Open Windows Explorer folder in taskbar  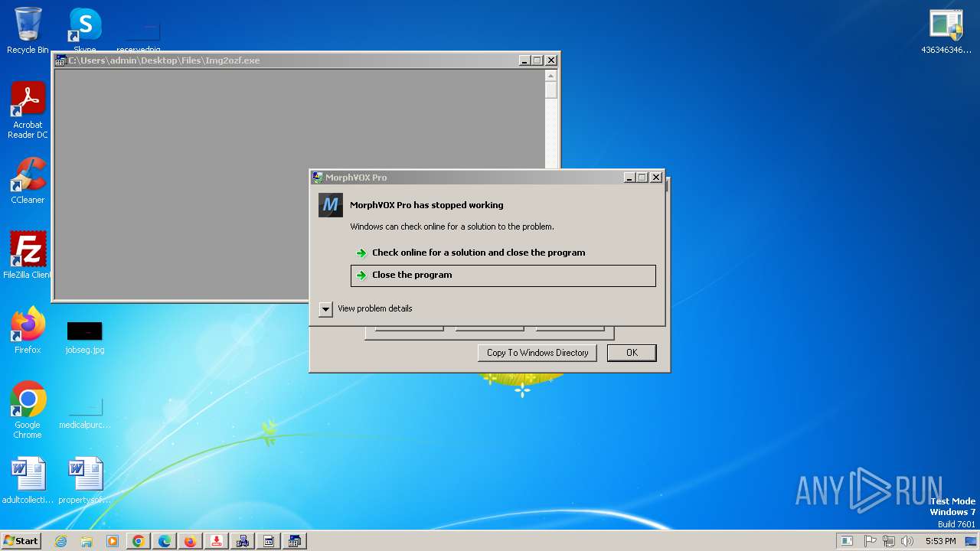pyautogui.click(x=87, y=541)
